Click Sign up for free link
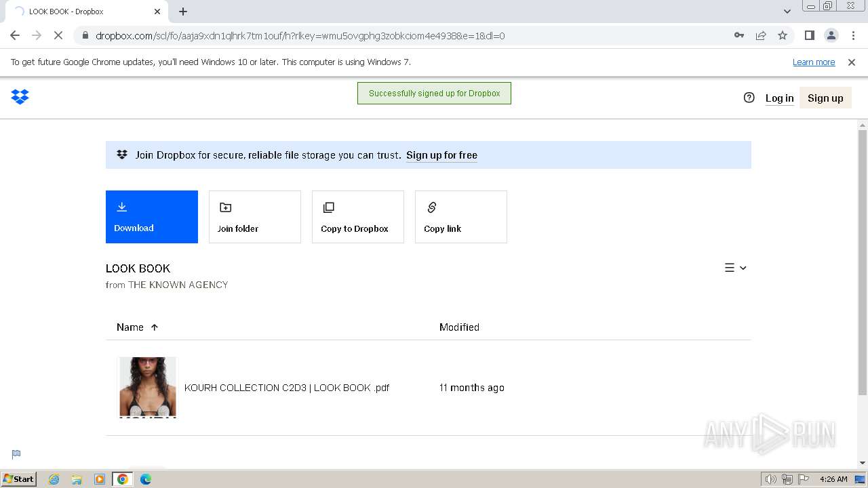Viewport: 868px width, 488px height. click(441, 155)
